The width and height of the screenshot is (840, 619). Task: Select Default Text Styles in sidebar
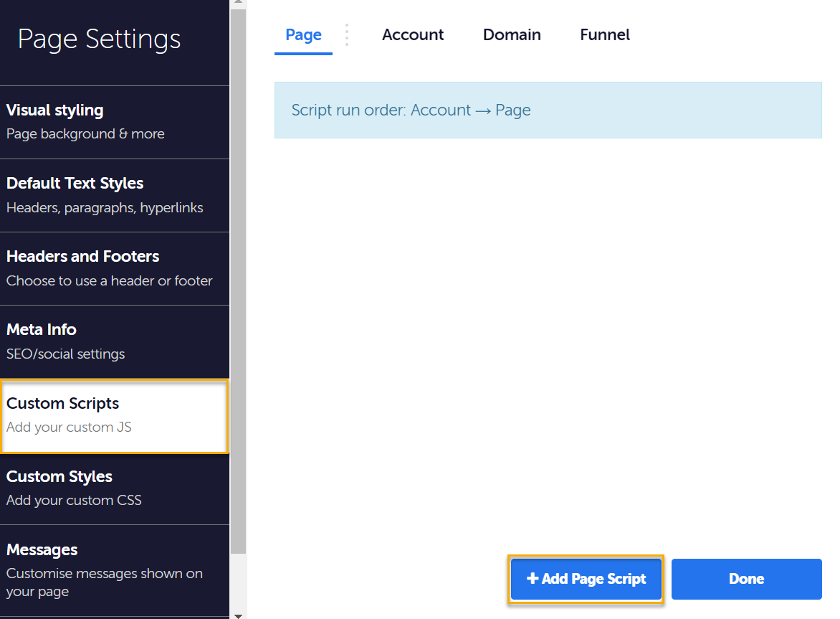point(115,195)
